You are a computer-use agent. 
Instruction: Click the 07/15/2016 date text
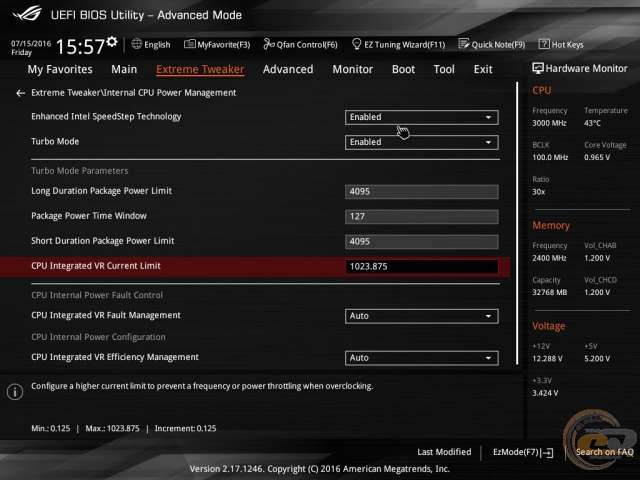31,43
